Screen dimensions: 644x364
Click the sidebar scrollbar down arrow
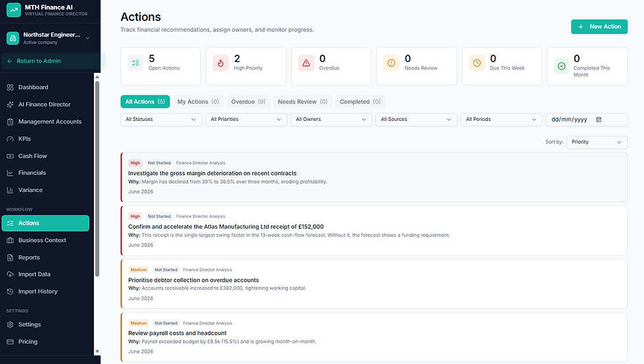[97, 352]
